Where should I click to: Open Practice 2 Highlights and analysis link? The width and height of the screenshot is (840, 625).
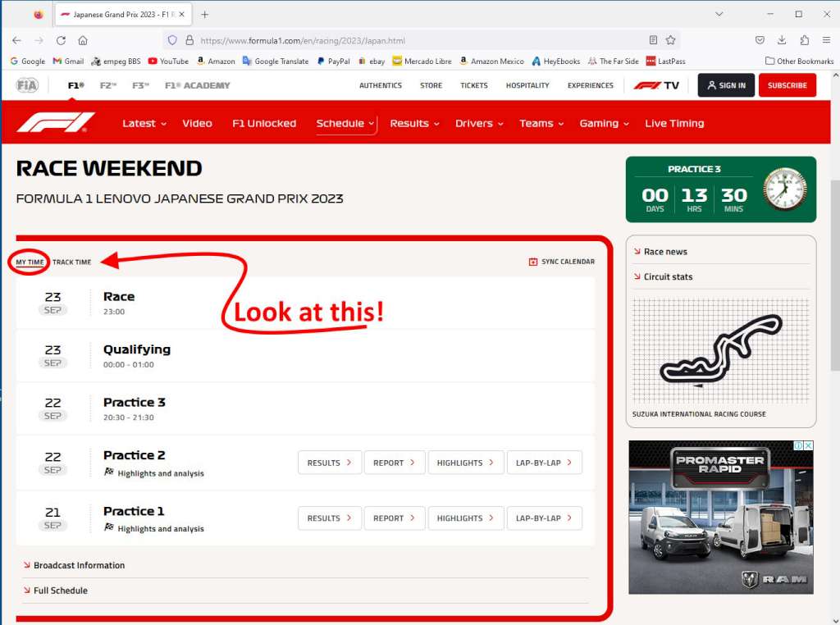click(x=154, y=473)
